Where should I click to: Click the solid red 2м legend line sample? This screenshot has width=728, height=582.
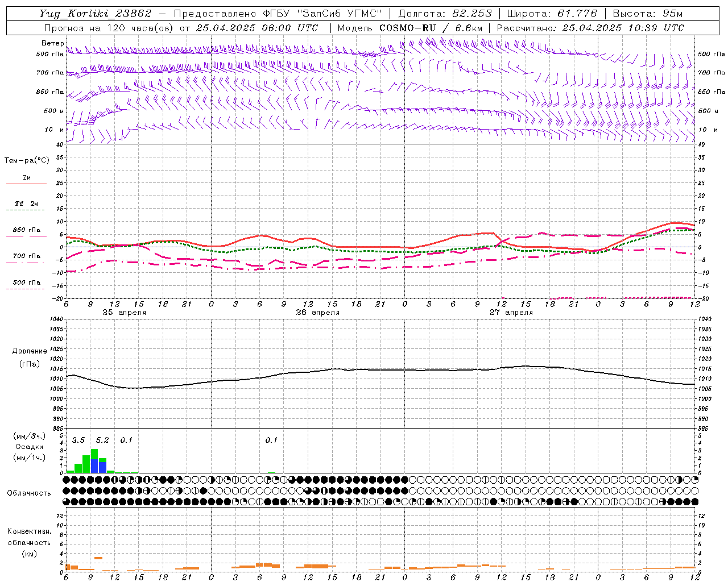[x=26, y=184]
